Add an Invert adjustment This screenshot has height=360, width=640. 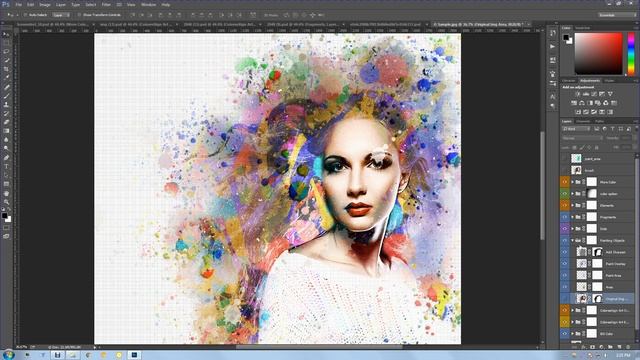click(578, 112)
